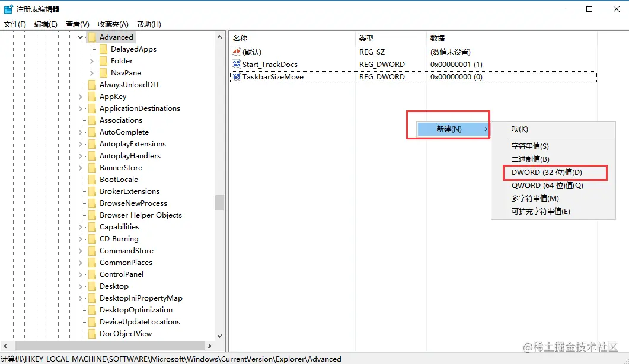Click the 类型 column header
Viewport: 629px width, 364px height.
tap(391, 38)
